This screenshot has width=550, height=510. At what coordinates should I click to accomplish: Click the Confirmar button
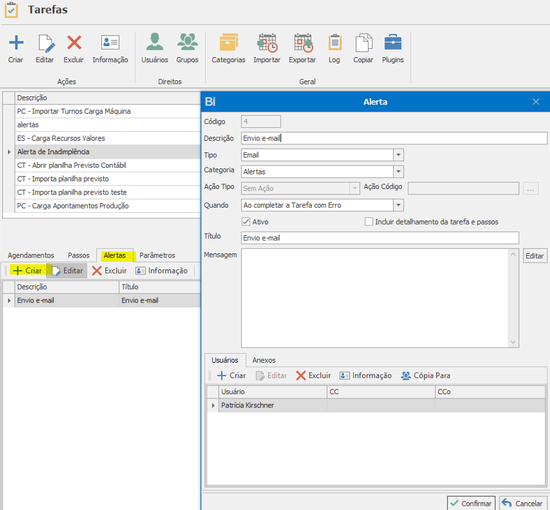pos(471,503)
